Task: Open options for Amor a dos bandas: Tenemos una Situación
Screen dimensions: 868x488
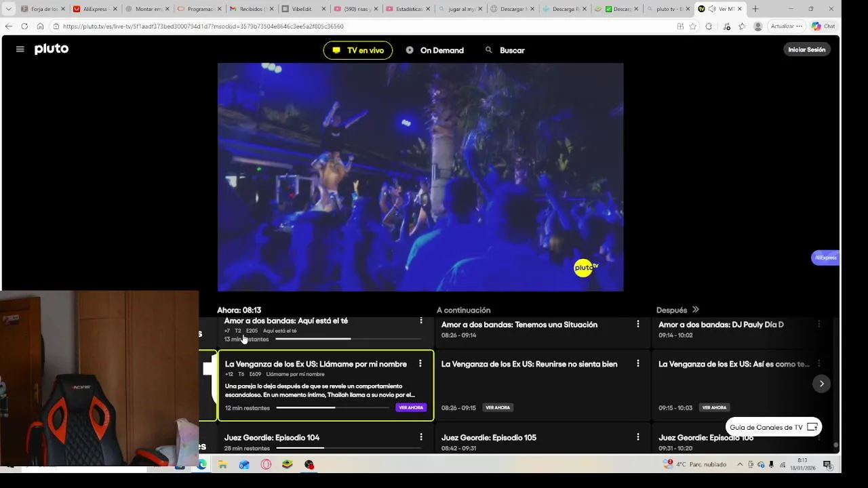Action: coord(638,325)
